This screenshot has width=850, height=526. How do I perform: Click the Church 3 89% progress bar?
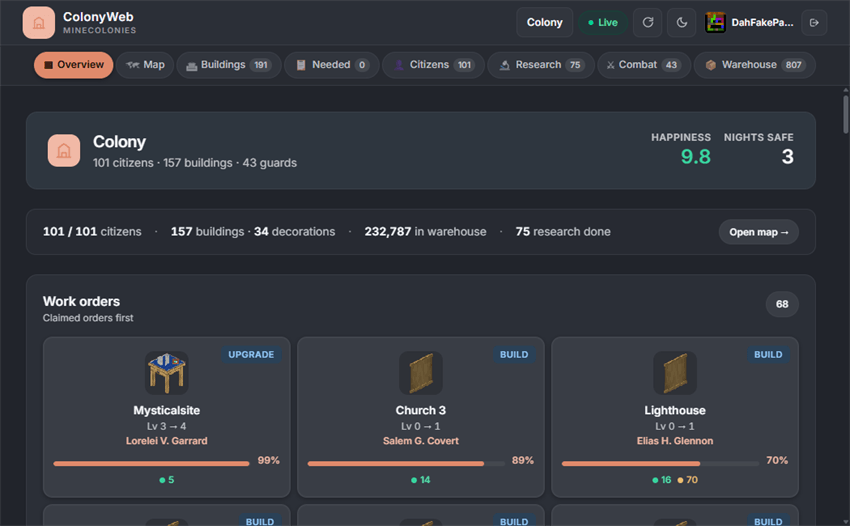point(405,464)
